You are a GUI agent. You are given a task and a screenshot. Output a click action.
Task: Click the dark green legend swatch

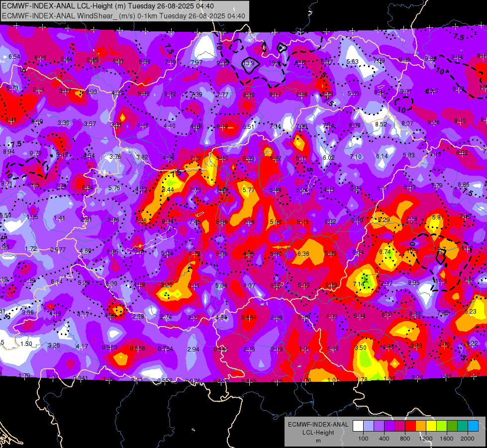(x=452, y=426)
